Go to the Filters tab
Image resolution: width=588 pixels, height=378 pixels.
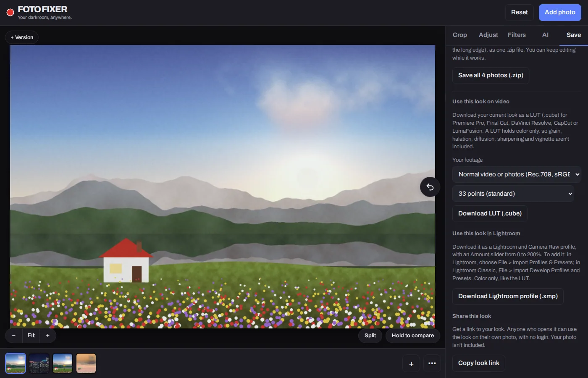point(517,35)
